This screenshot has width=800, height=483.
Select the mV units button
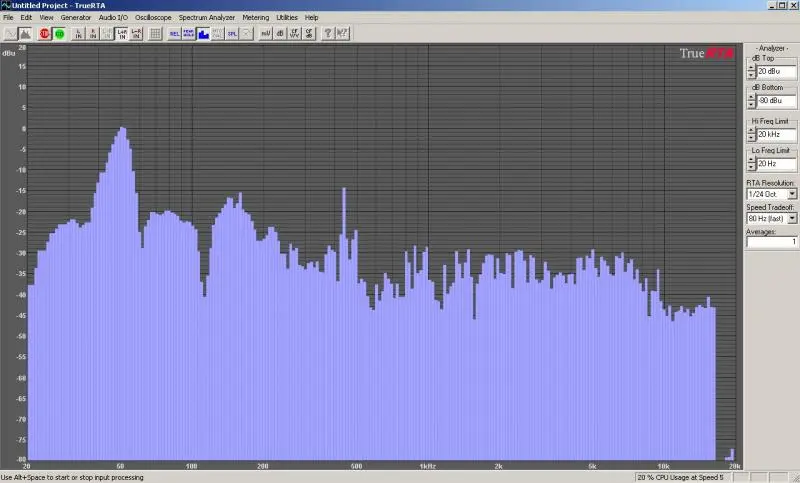click(x=266, y=33)
